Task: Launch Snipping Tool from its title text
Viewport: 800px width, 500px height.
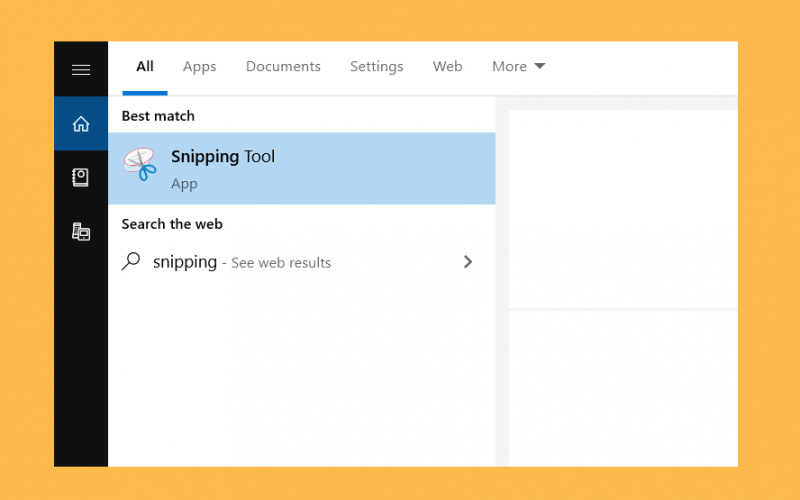Action: 223,157
